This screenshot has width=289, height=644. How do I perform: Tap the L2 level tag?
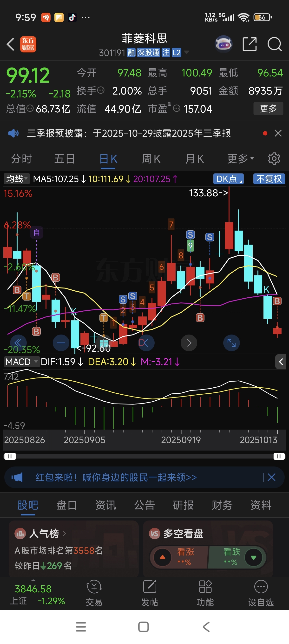tap(177, 53)
